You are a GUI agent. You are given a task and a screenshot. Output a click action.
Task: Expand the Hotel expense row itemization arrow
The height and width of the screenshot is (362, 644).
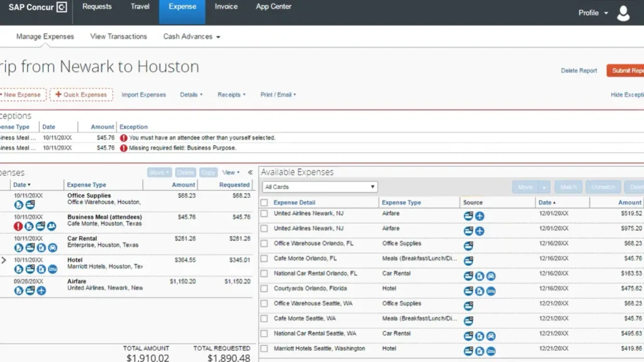[x=4, y=260]
